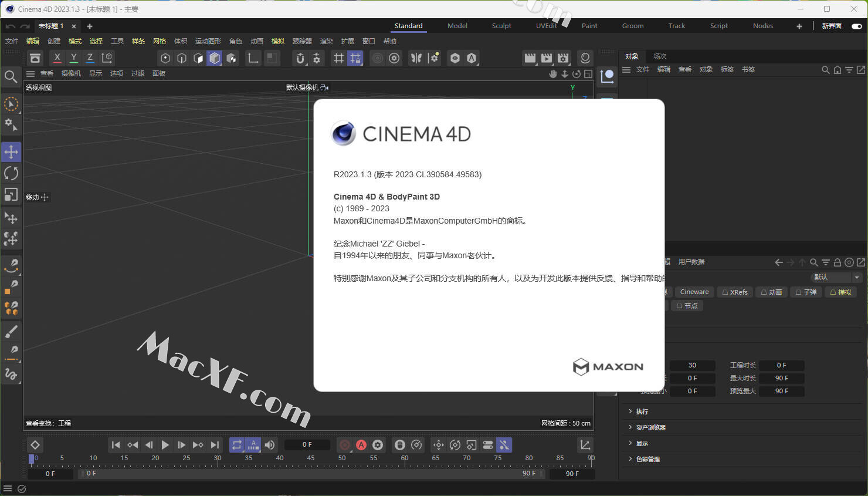868x496 pixels.
Task: Switch to the Sculpt layout tab
Action: coord(501,26)
